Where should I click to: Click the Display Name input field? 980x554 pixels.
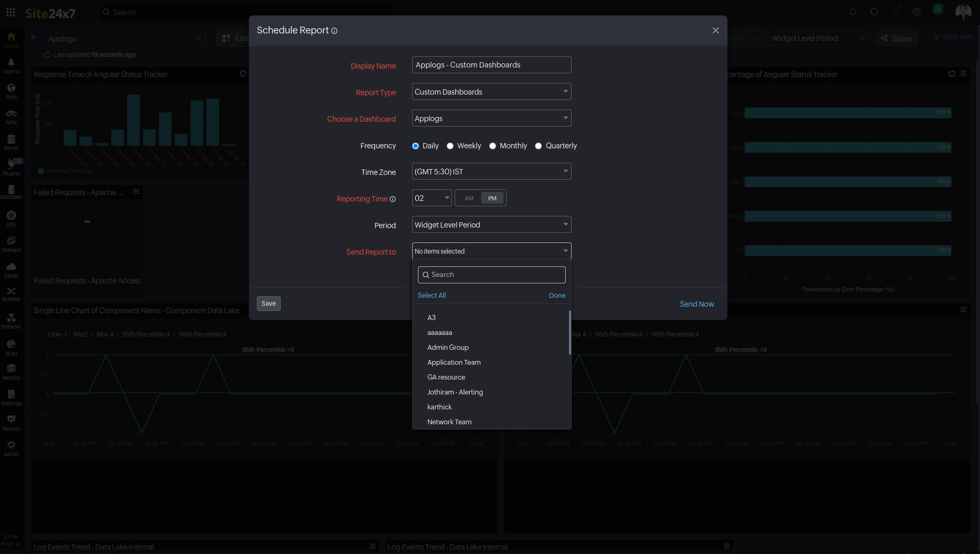tap(492, 65)
